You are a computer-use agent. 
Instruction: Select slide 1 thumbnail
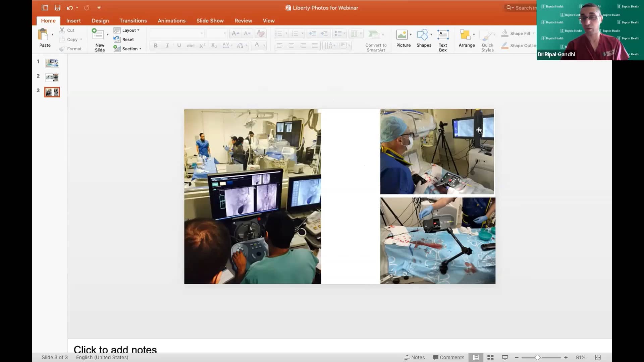pyautogui.click(x=52, y=63)
